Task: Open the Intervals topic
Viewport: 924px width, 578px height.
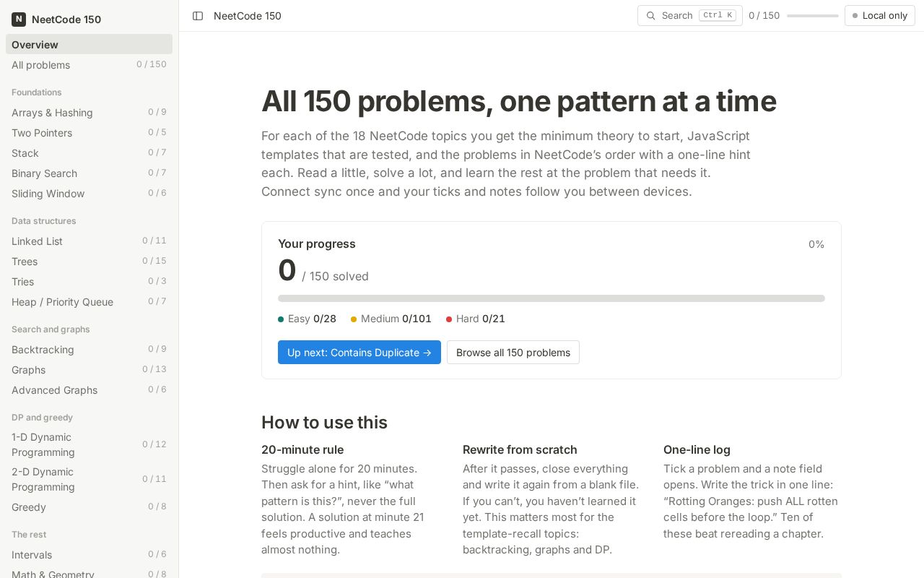Action: tap(89, 555)
